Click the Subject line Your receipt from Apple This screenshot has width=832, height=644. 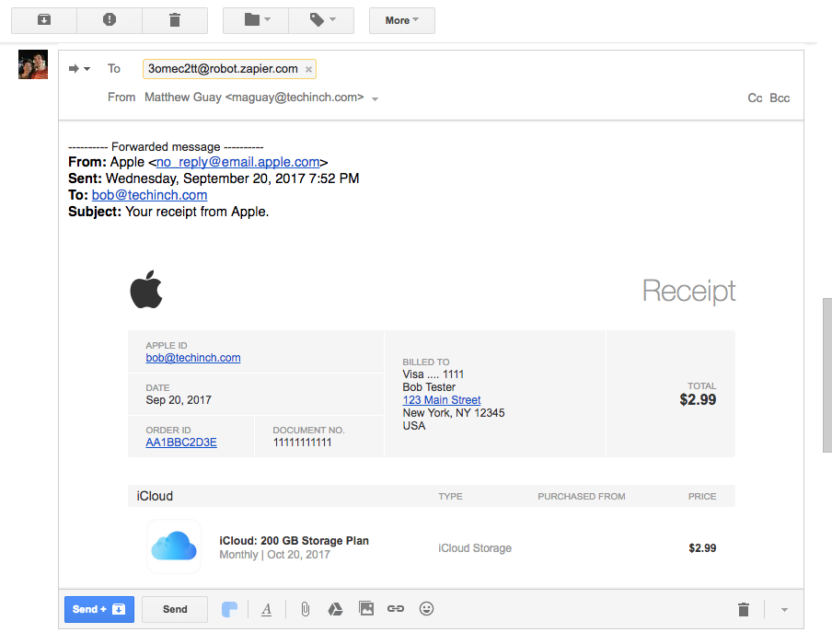pyautogui.click(x=168, y=211)
